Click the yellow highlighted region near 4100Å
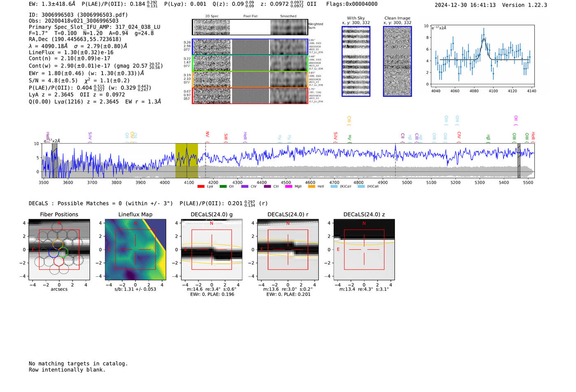This screenshot has width=576, height=392. coord(186,160)
